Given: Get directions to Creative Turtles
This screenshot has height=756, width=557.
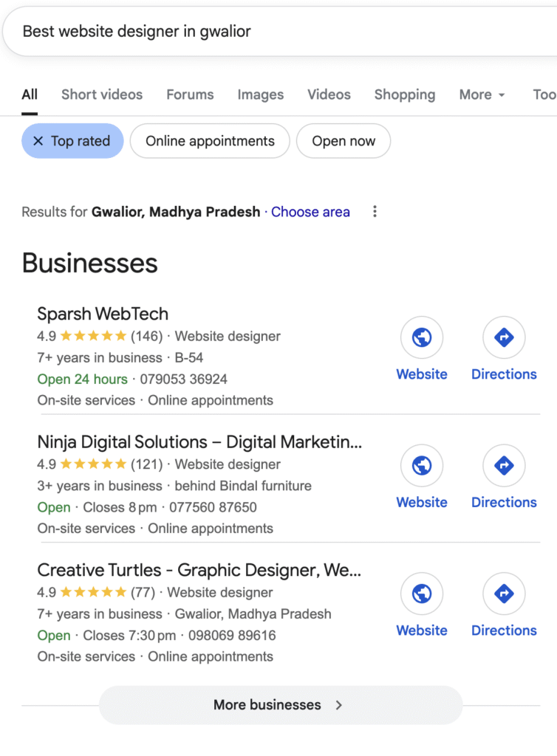Looking at the screenshot, I should click(x=504, y=594).
